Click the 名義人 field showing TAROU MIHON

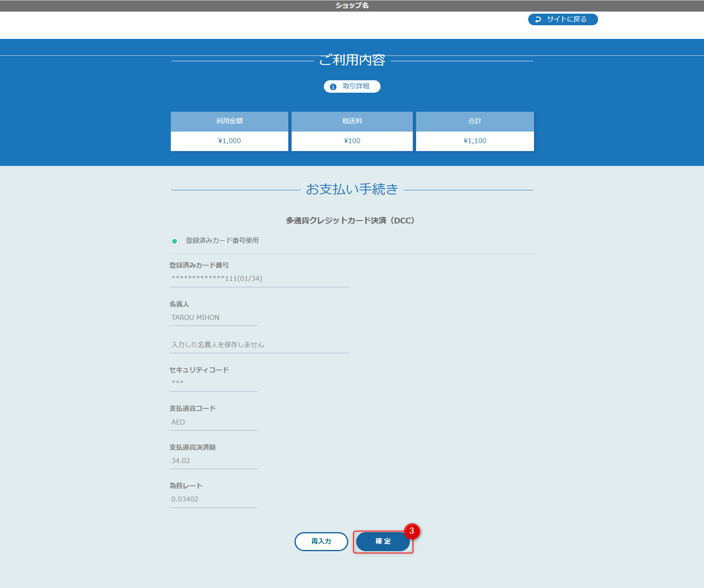(213, 317)
